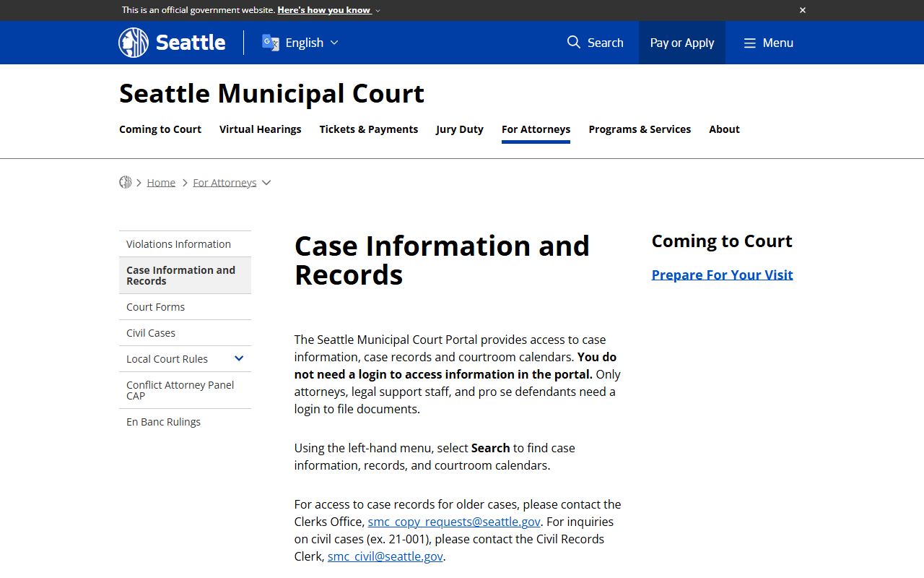Click the Seattle wordmark text
The image size is (924, 578).
click(x=191, y=43)
